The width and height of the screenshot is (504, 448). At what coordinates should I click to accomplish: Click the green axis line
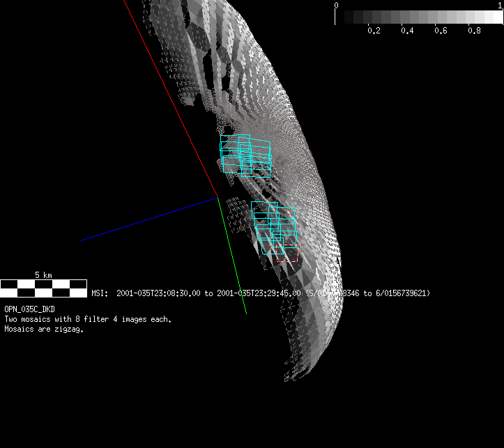click(232, 256)
